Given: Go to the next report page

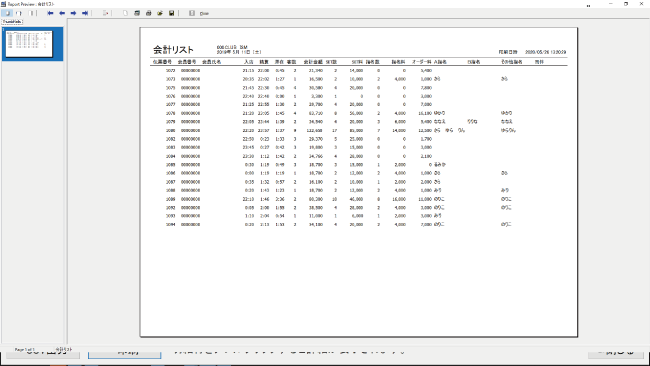Looking at the screenshot, I should pyautogui.click(x=73, y=13).
